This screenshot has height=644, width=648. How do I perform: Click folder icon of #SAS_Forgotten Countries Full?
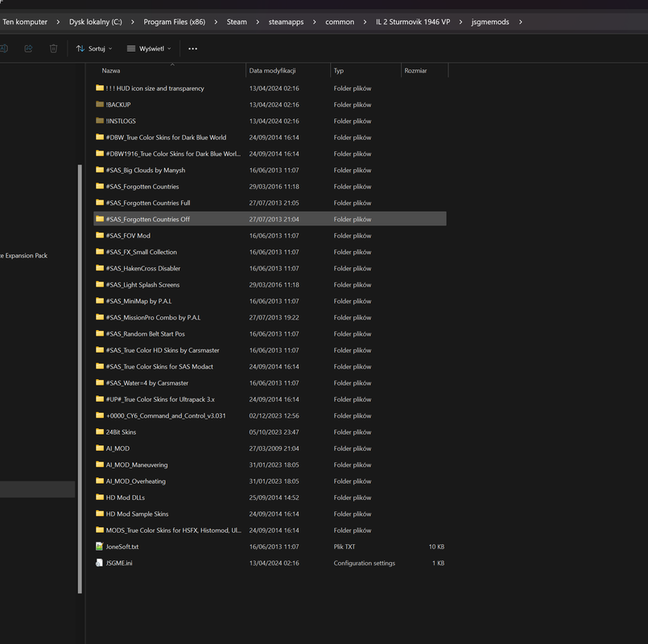click(x=100, y=203)
